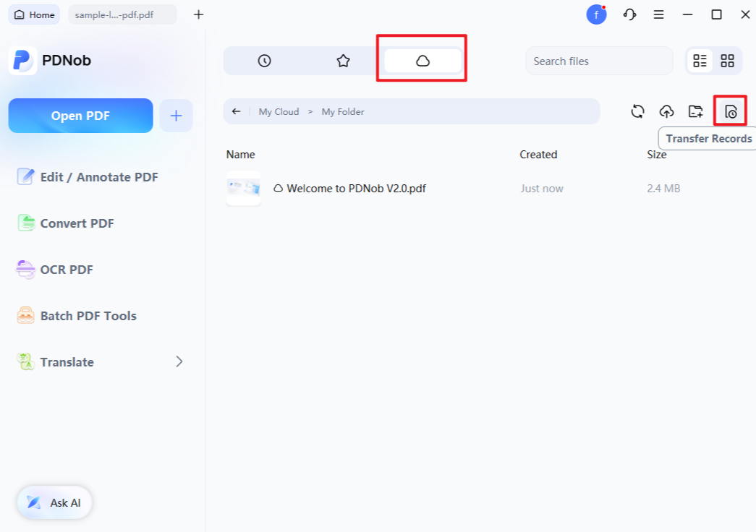This screenshot has height=532, width=756.
Task: Switch to list view
Action: pos(700,61)
